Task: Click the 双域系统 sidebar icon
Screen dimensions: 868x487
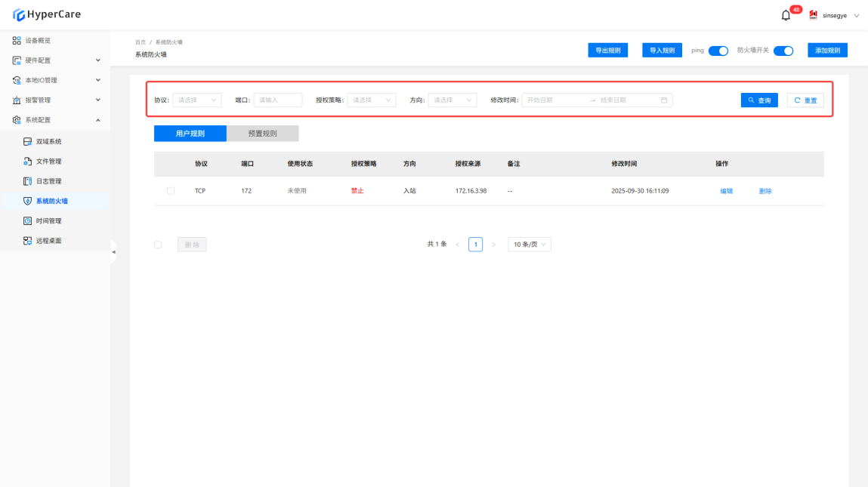Action: click(27, 142)
